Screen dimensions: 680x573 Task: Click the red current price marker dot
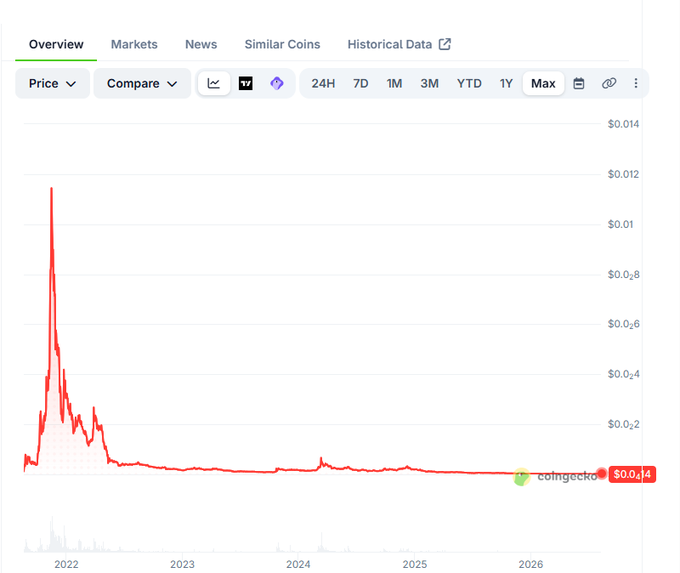tap(602, 474)
